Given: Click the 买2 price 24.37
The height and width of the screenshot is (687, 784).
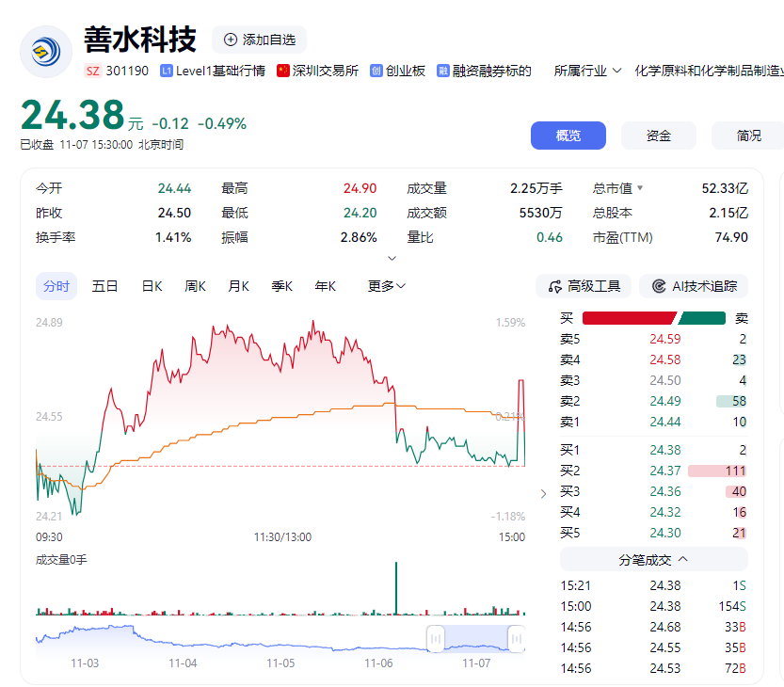Looking at the screenshot, I should pos(665,471).
